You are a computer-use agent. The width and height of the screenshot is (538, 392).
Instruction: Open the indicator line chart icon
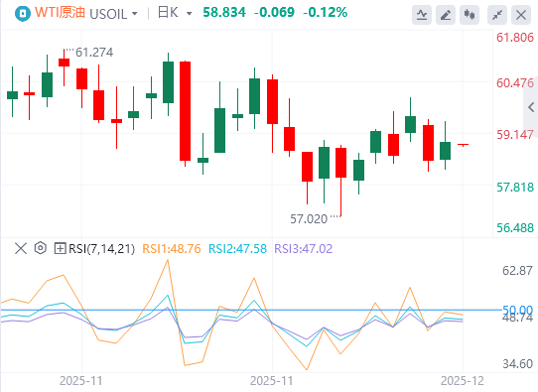(x=422, y=15)
